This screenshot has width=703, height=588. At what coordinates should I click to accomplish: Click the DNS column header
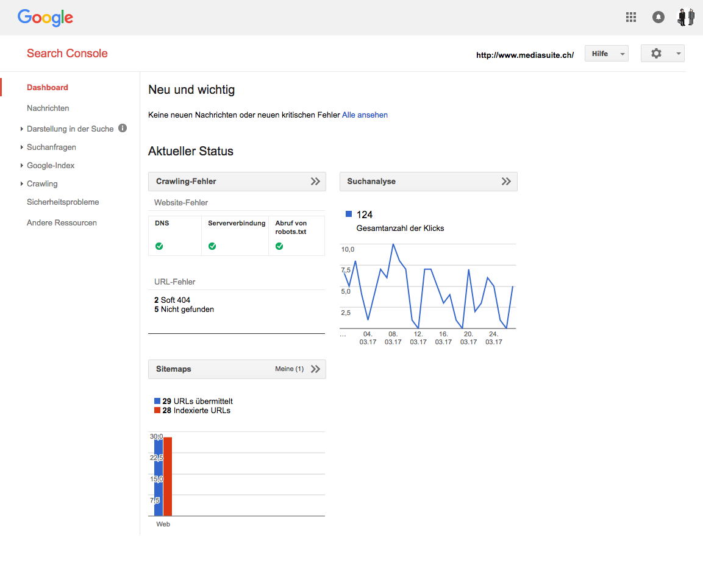(162, 223)
